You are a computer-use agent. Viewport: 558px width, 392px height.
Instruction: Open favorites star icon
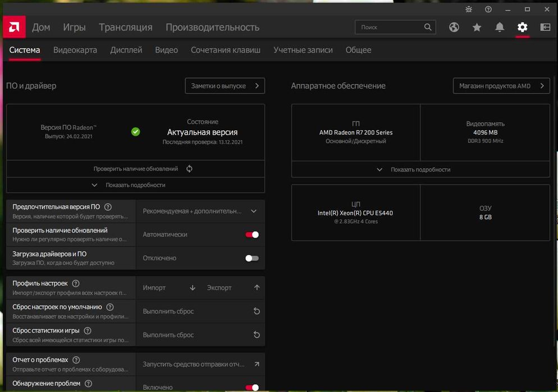tap(477, 27)
